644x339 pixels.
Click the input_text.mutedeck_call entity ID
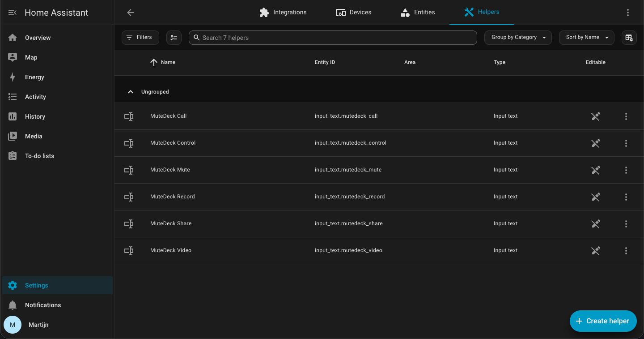coord(346,116)
